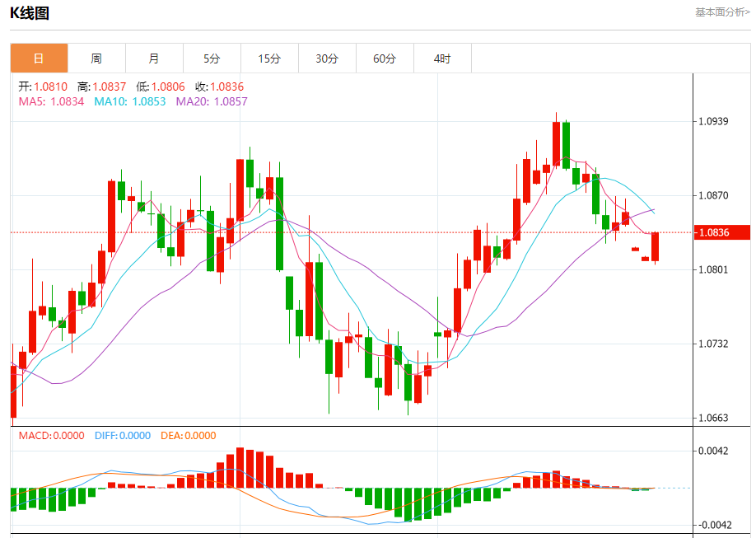Click the low price 1.0806 value

[x=168, y=87]
